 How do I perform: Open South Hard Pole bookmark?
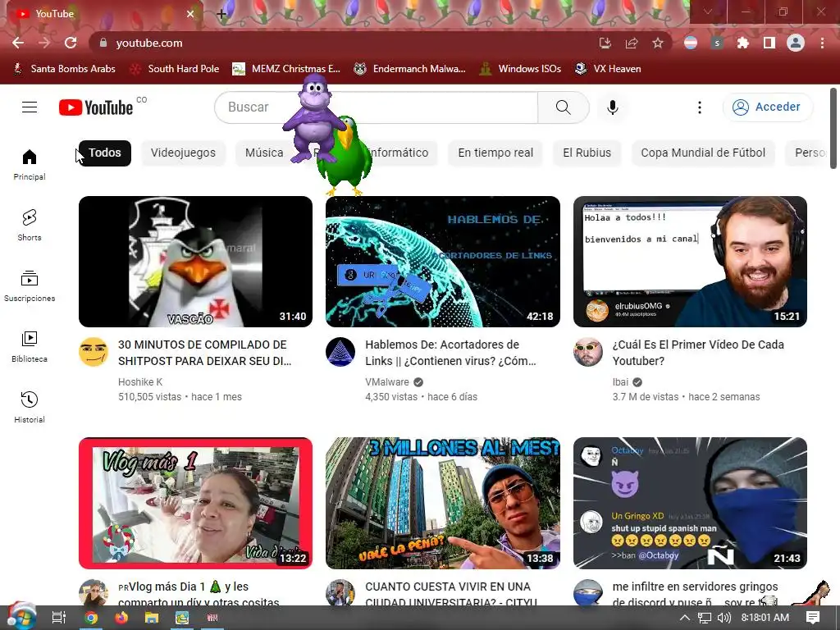coord(176,69)
